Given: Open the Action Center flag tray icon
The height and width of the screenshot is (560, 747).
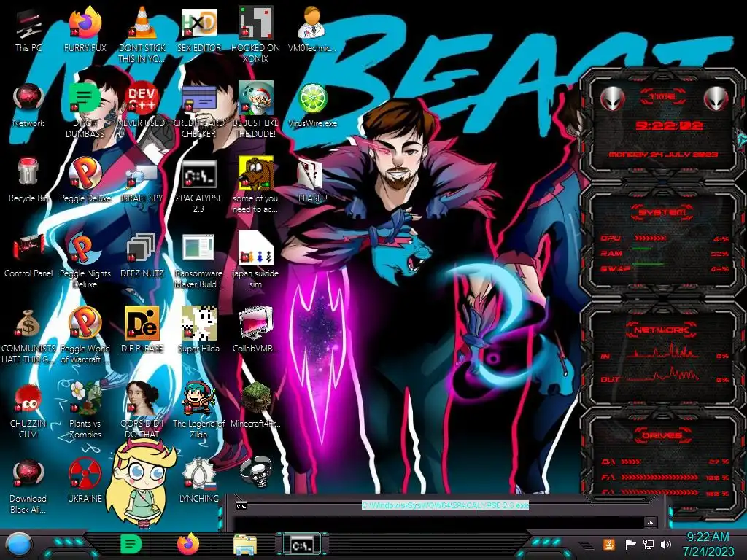Looking at the screenshot, I should pyautogui.click(x=630, y=544).
